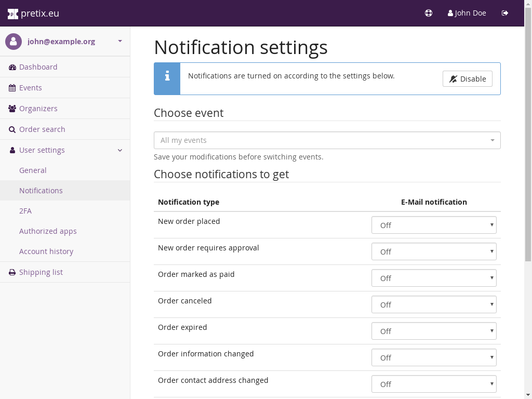The height and width of the screenshot is (399, 532).
Task: Collapse the User settings menu chevron
Action: (x=120, y=150)
